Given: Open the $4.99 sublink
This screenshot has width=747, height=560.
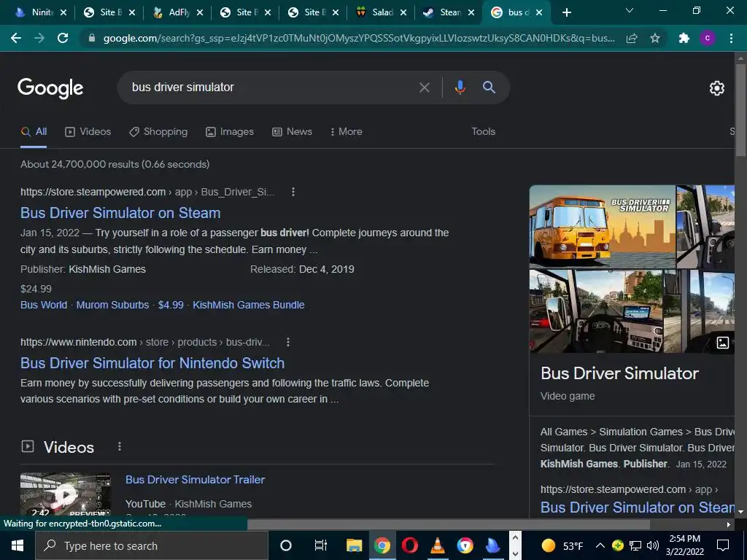Looking at the screenshot, I should click(x=171, y=305).
